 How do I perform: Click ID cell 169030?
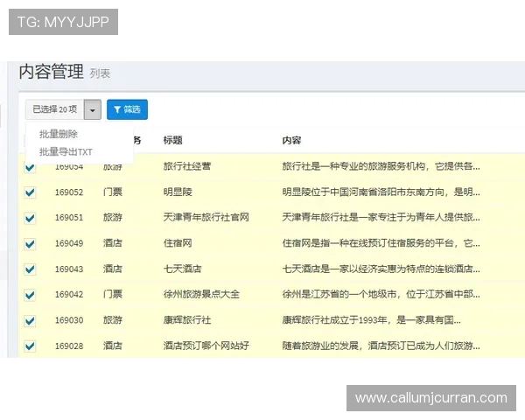click(x=69, y=320)
